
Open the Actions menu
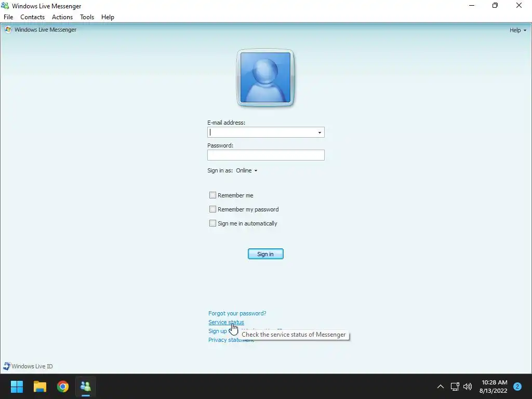pyautogui.click(x=62, y=17)
